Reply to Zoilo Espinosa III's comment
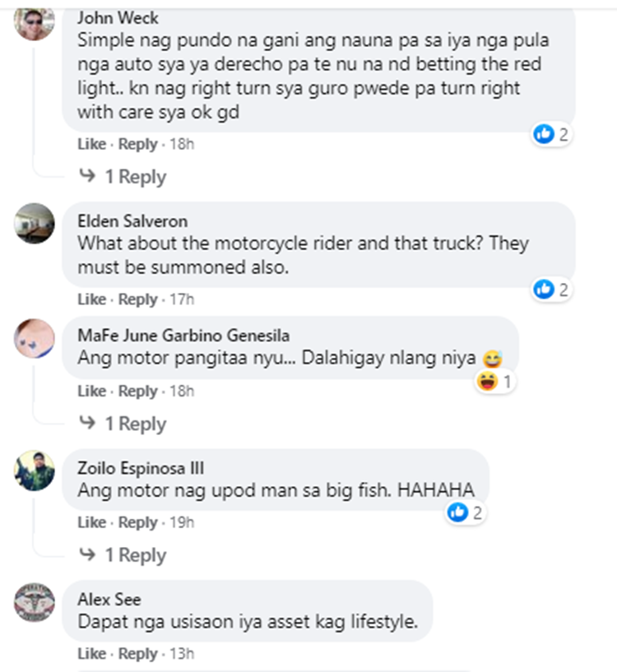Image resolution: width=617 pixels, height=672 pixels. pos(137,522)
